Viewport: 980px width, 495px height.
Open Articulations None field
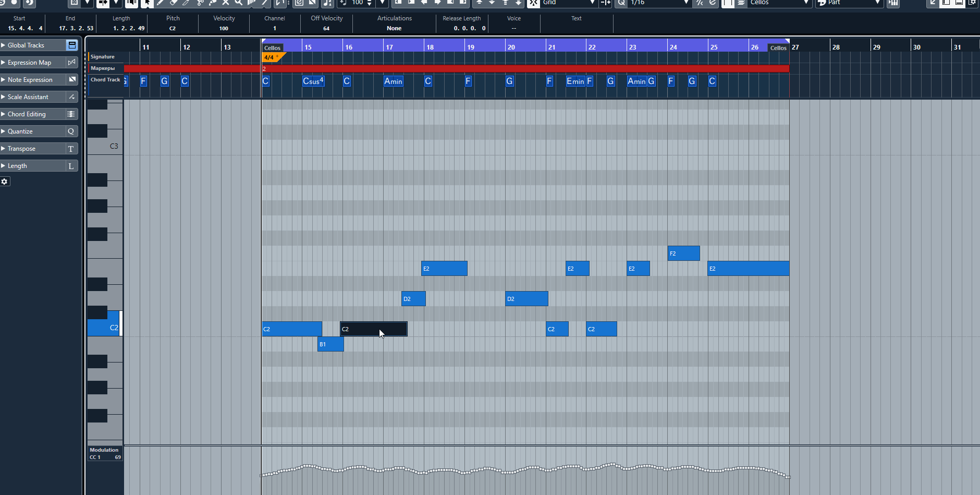pos(394,28)
